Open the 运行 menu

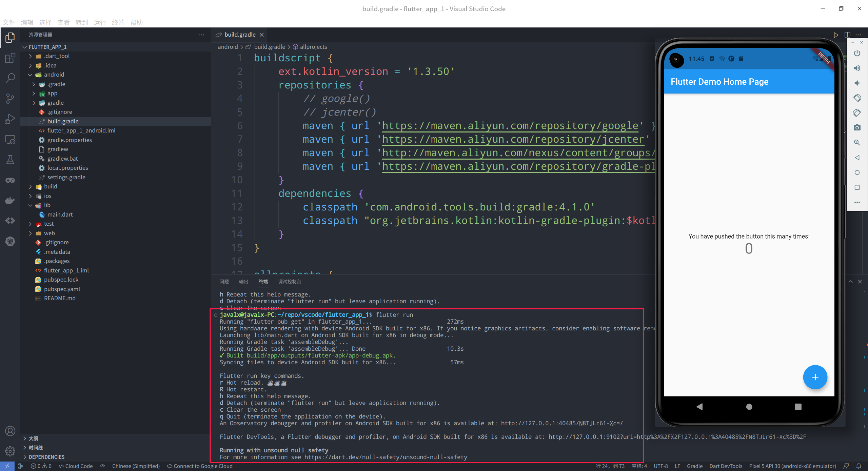100,22
